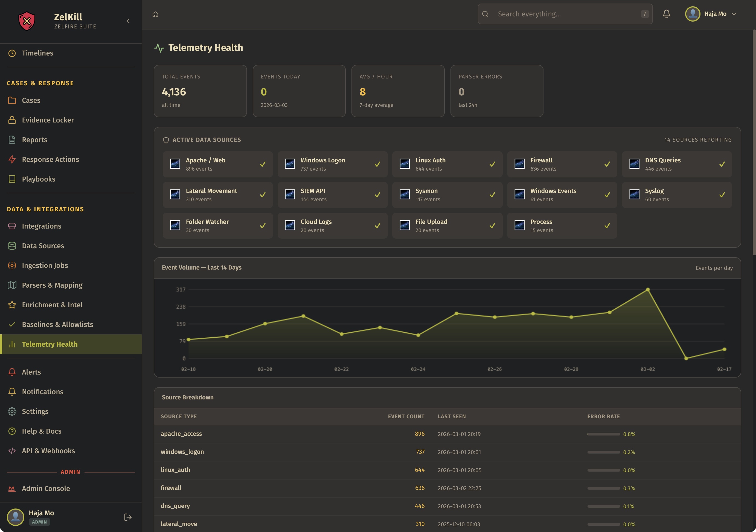Click the Evidence Locker lock icon
Viewport: 756px width, 532px height.
tap(12, 120)
